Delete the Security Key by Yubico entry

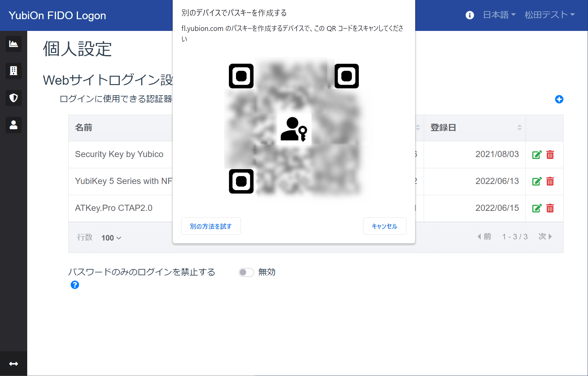point(550,155)
